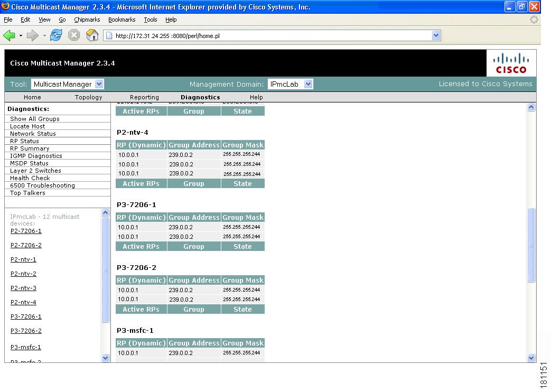The width and height of the screenshot is (551, 392).
Task: Click the Cisco Multicast Manager 2.3.4 header title
Action: click(x=62, y=63)
